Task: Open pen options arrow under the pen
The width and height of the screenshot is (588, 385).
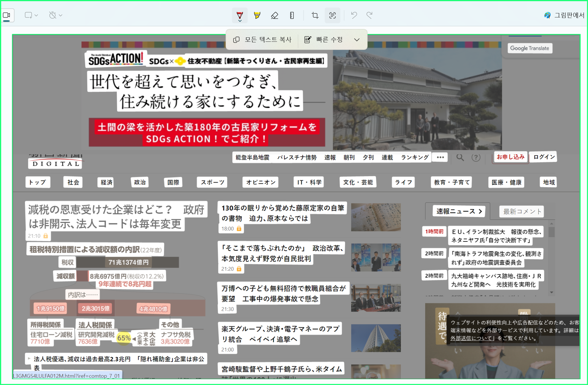Action: (240, 21)
